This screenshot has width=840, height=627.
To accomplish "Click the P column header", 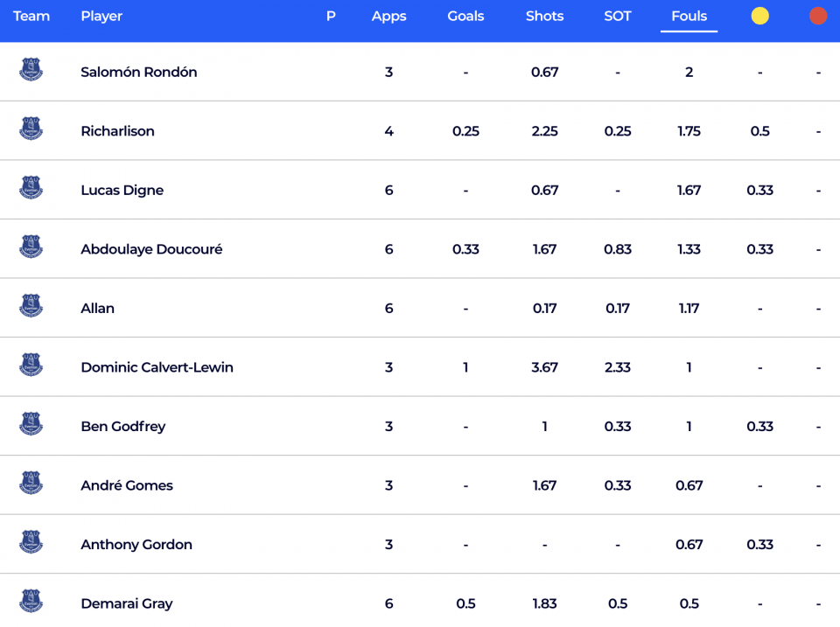I will point(331,16).
